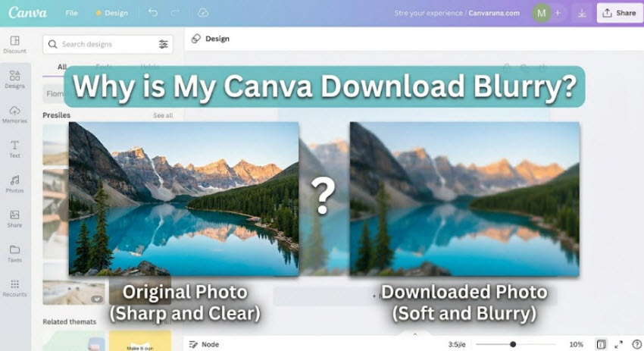The width and height of the screenshot is (644, 351).
Task: Open Discount in the sidebar
Action: click(x=15, y=45)
